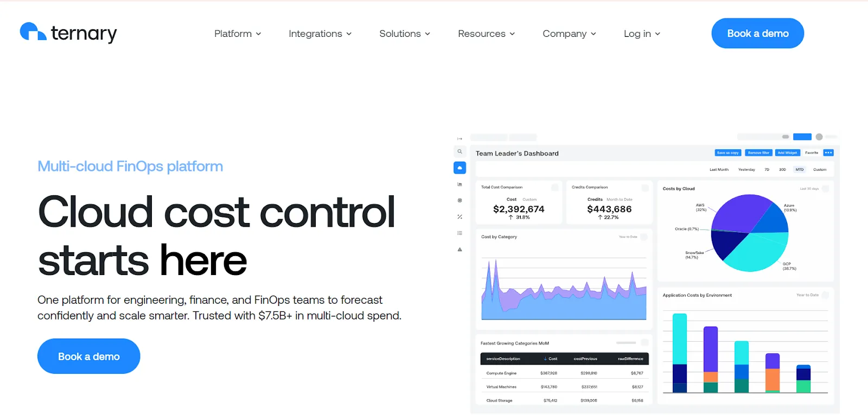868x415 pixels.
Task: Click the Total Cost Comparison widget options icon
Action: point(555,188)
